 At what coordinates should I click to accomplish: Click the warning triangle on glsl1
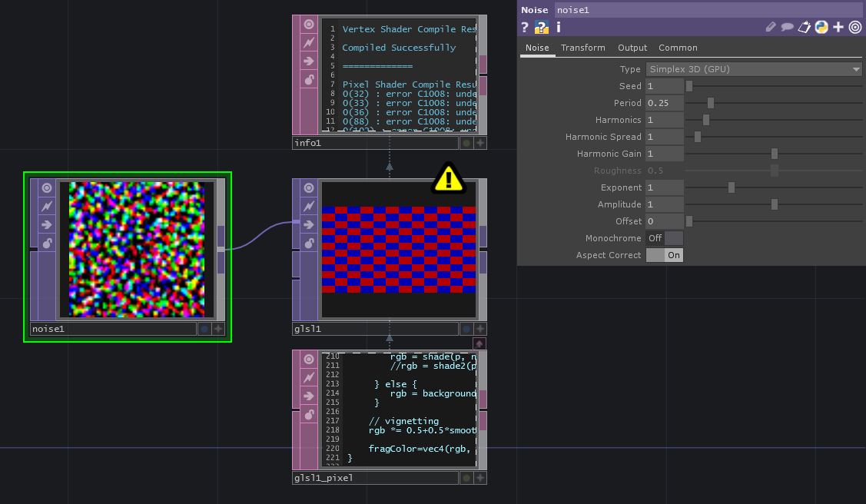(449, 179)
